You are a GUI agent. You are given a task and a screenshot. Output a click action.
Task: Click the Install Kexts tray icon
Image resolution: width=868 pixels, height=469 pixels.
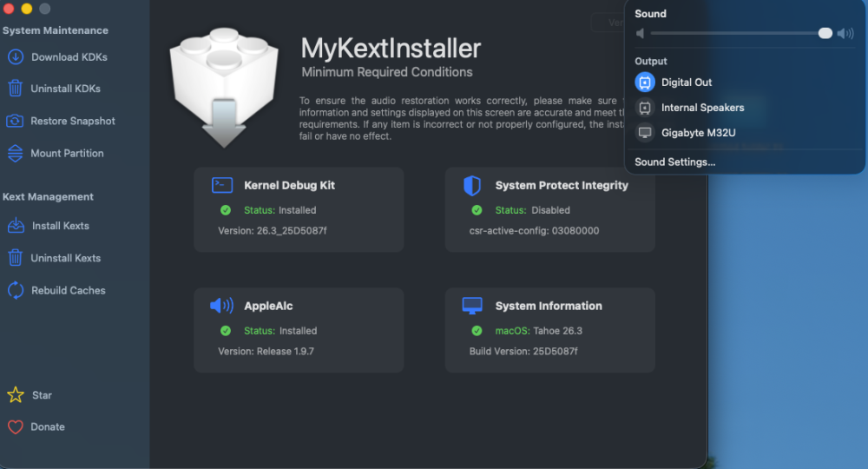pyautogui.click(x=16, y=225)
